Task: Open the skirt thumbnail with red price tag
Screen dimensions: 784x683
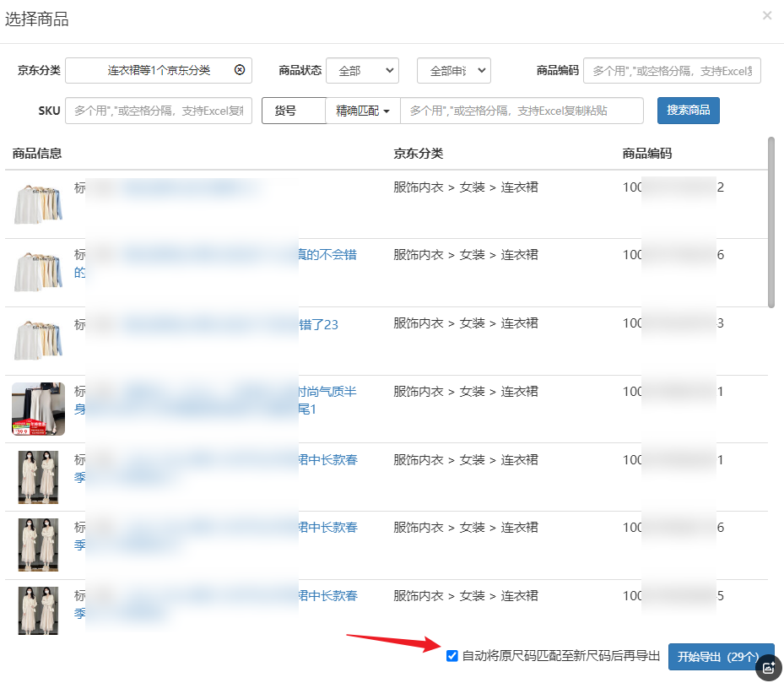Action: click(38, 409)
